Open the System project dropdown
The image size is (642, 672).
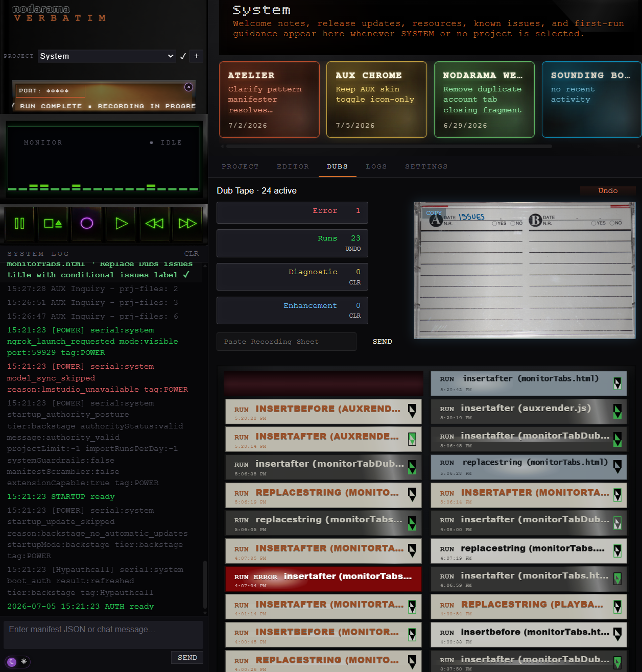point(107,56)
